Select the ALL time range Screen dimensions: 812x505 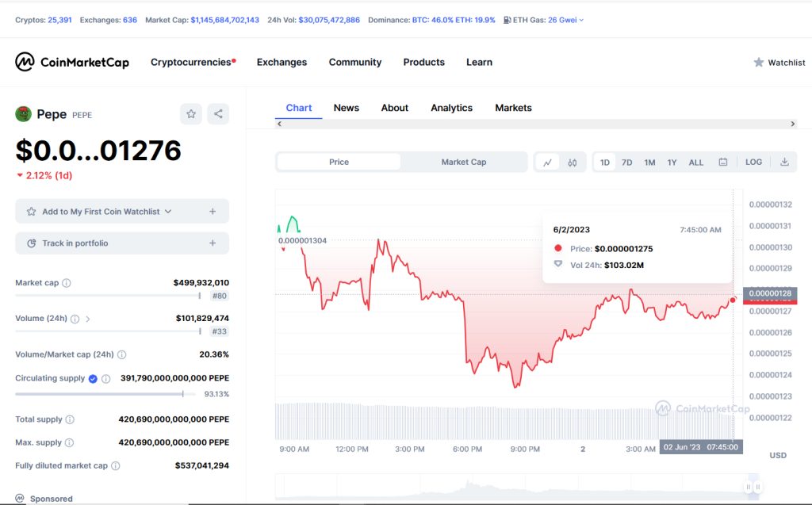696,162
